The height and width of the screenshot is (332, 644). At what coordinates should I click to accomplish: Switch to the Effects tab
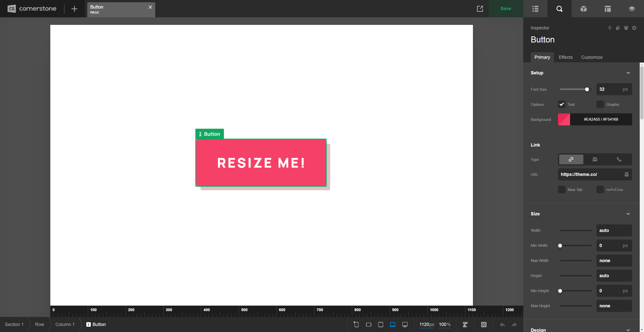[565, 57]
